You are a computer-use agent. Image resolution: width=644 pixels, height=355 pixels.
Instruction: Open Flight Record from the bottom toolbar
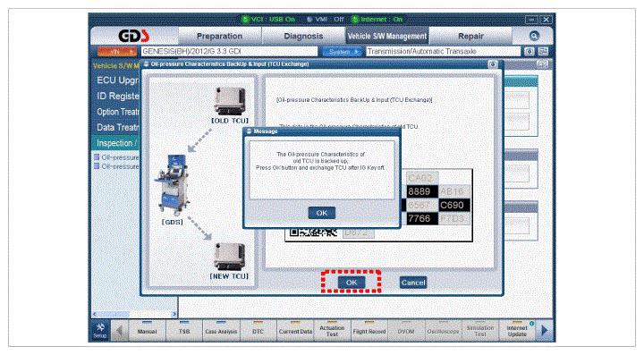pyautogui.click(x=369, y=330)
